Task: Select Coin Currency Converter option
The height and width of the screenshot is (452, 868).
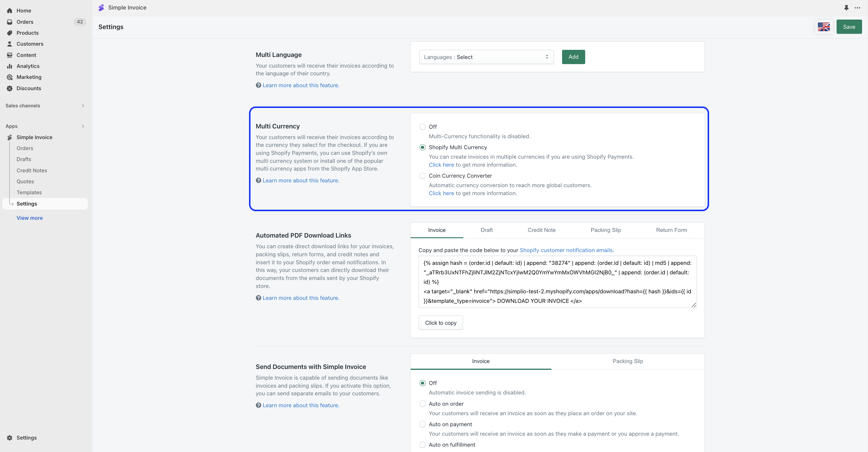Action: click(422, 176)
